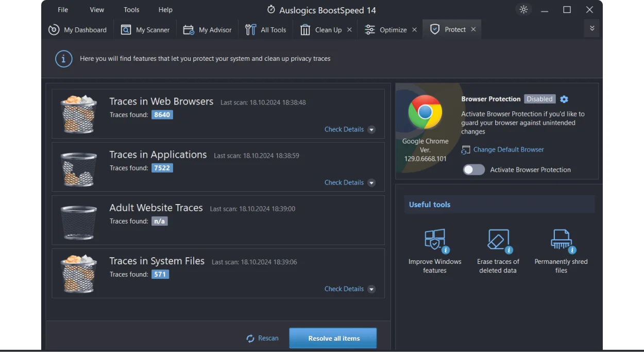The image size is (644, 352).
Task: Click info badge on Improve Windows features
Action: click(446, 250)
